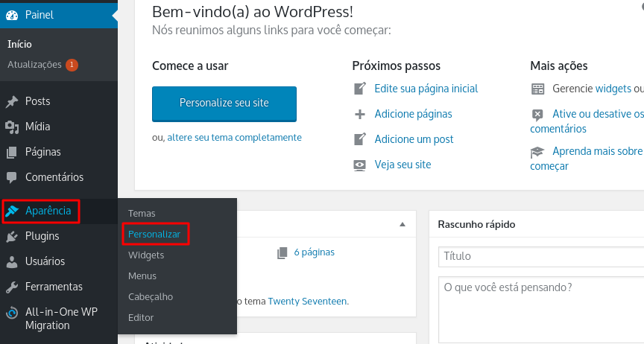This screenshot has height=344, width=644.
Task: Focus the Título field in Rascunho rápido
Action: (x=541, y=257)
